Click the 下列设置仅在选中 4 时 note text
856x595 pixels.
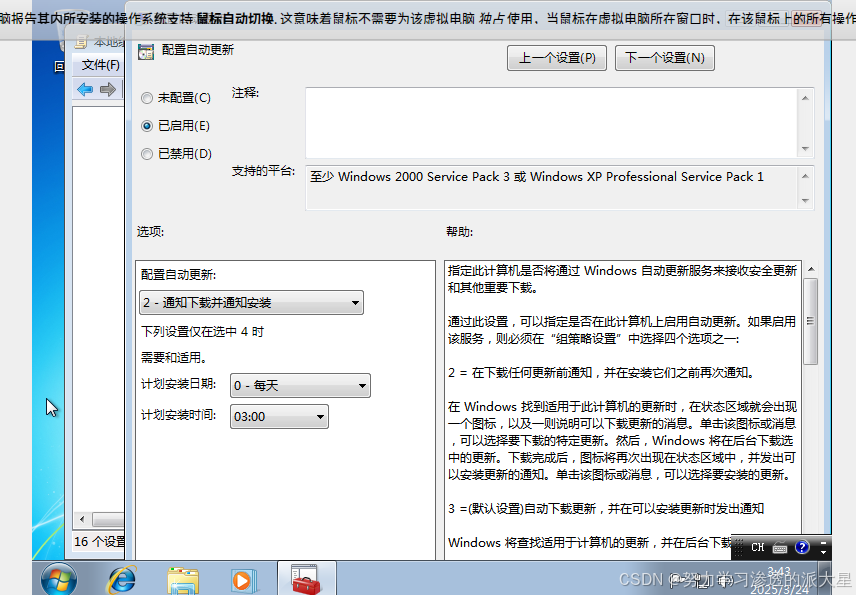click(202, 332)
